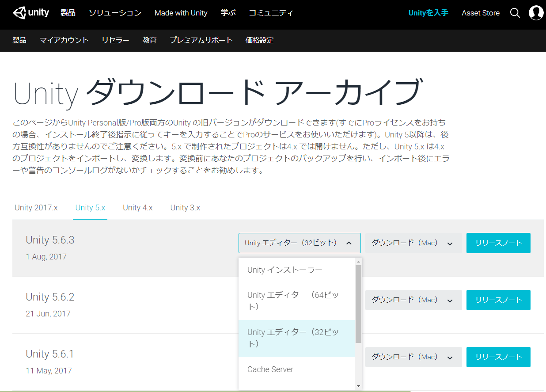
Task: Open the user account avatar icon
Action: 536,13
